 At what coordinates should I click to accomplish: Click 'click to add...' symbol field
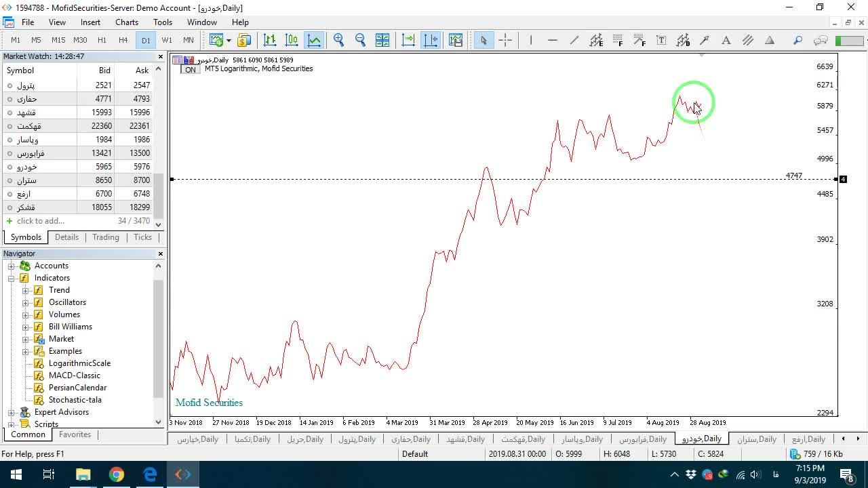[41, 221]
